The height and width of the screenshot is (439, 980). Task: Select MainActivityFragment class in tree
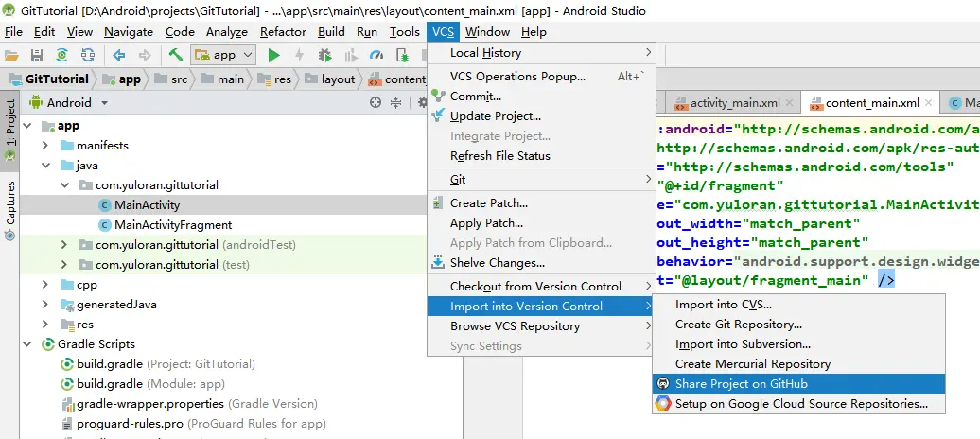pyautogui.click(x=173, y=225)
